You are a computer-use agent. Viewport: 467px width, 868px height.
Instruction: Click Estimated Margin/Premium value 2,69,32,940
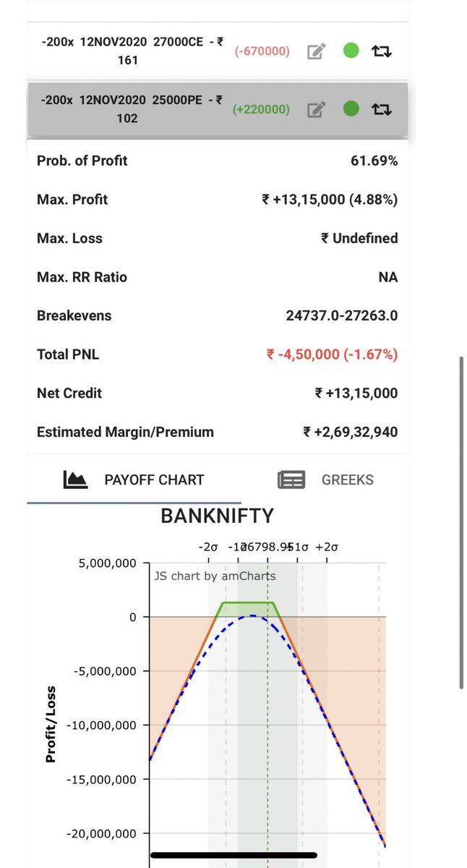click(x=350, y=432)
